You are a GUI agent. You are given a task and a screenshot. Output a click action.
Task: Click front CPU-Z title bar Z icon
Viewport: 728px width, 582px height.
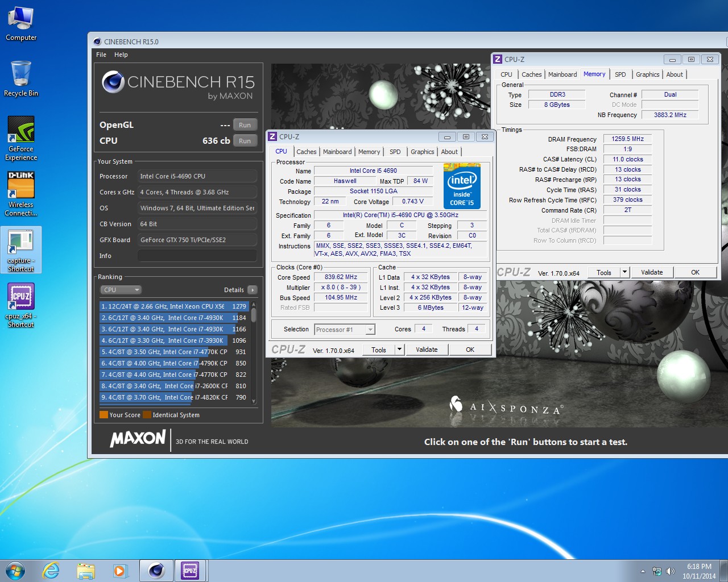[x=272, y=136]
